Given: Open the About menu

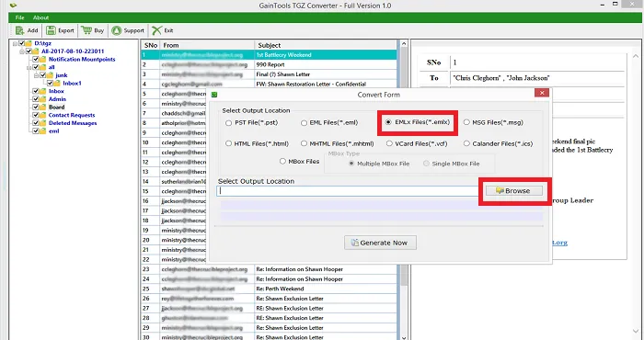Looking at the screenshot, I should [x=40, y=17].
